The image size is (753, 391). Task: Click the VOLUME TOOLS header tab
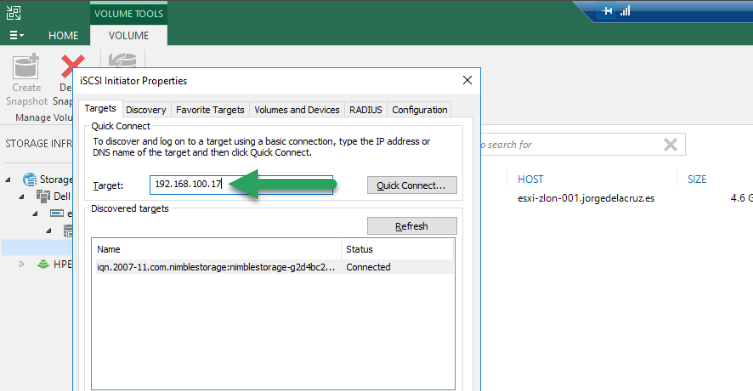click(128, 13)
